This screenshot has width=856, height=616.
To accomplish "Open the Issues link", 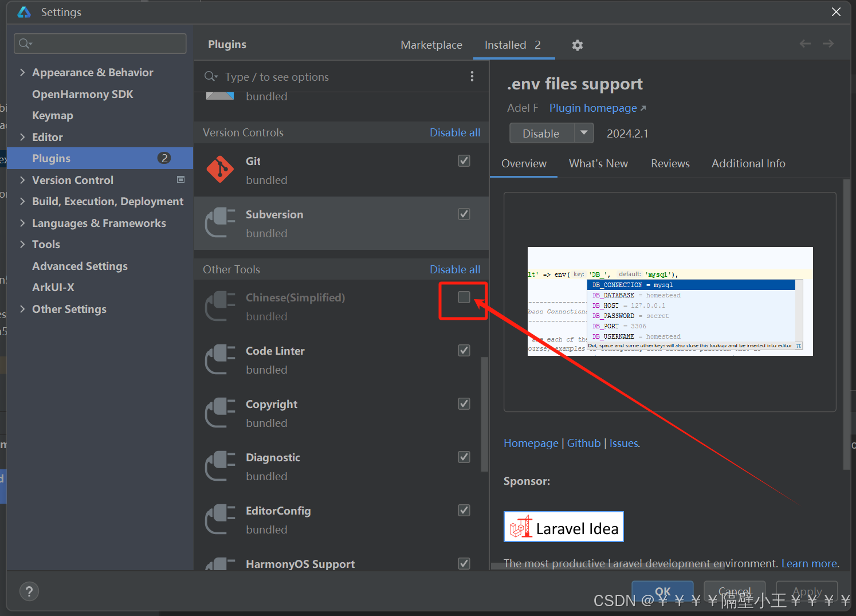I will 623,443.
